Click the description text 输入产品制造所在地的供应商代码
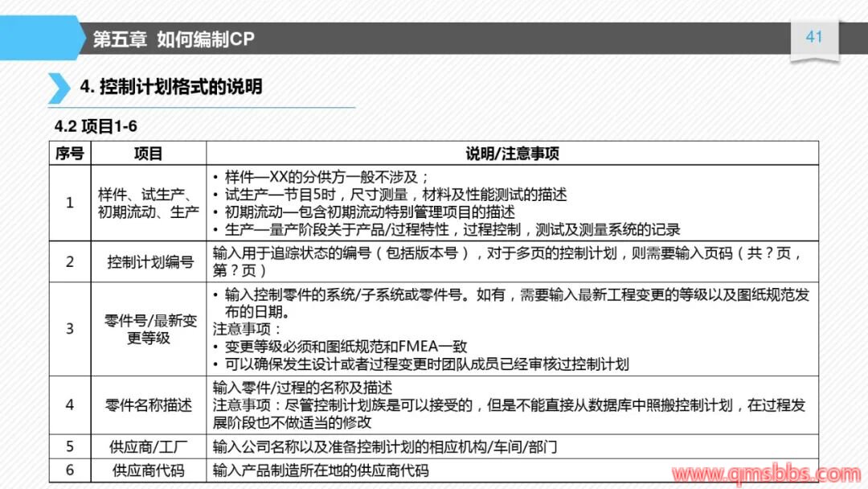 click(321, 471)
